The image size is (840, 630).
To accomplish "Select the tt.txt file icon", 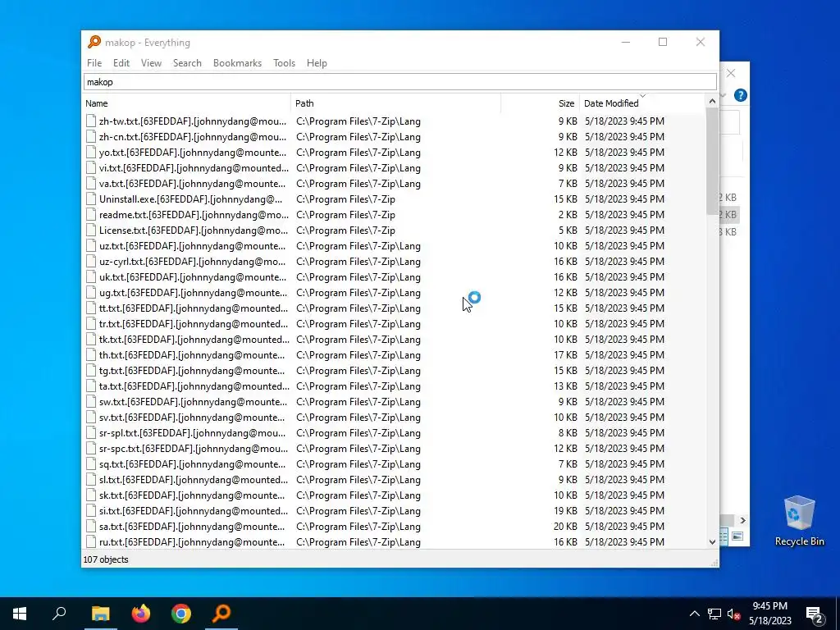I will point(91,308).
